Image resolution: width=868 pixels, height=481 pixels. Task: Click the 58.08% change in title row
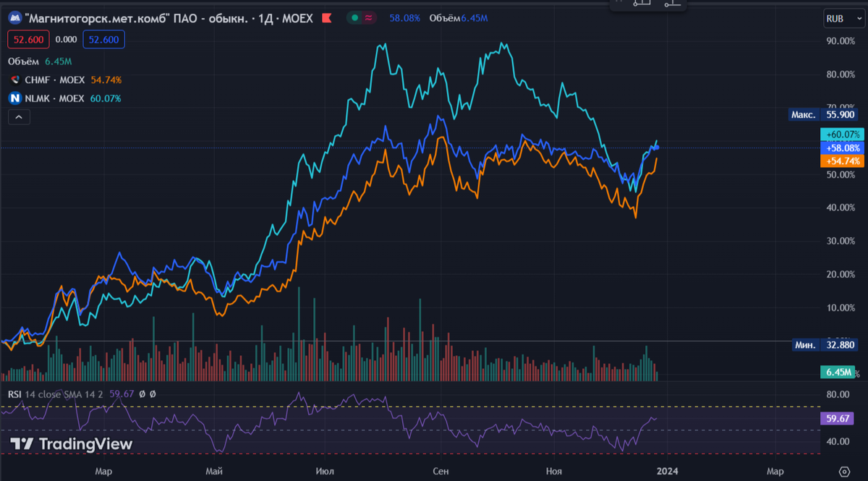click(405, 18)
